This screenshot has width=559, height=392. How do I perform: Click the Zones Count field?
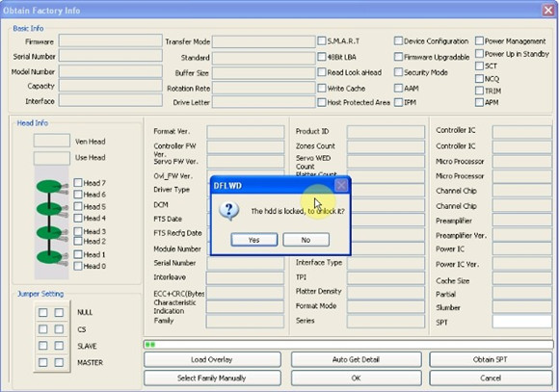tap(386, 146)
